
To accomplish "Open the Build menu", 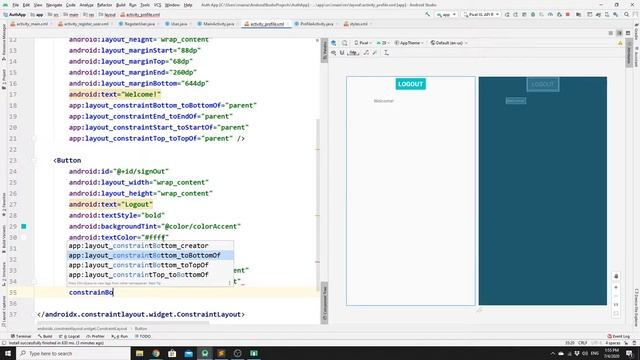I will pos(121,5).
